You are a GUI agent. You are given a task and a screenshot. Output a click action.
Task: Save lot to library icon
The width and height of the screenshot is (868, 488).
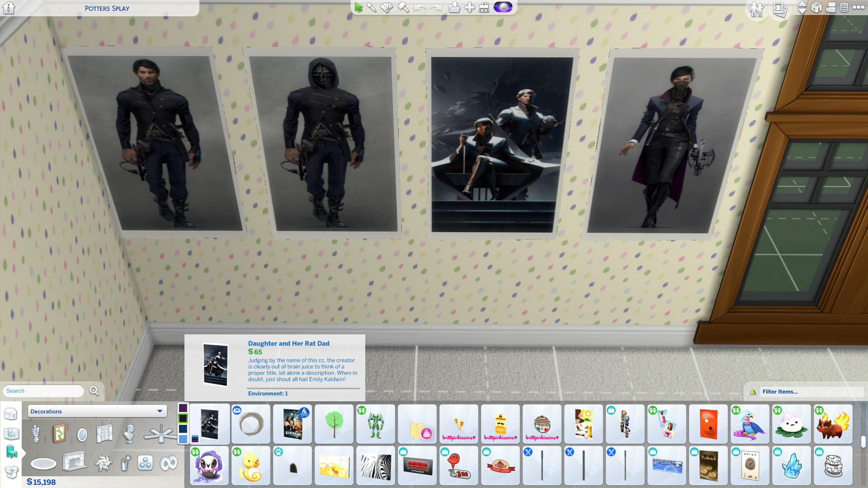tap(454, 7)
